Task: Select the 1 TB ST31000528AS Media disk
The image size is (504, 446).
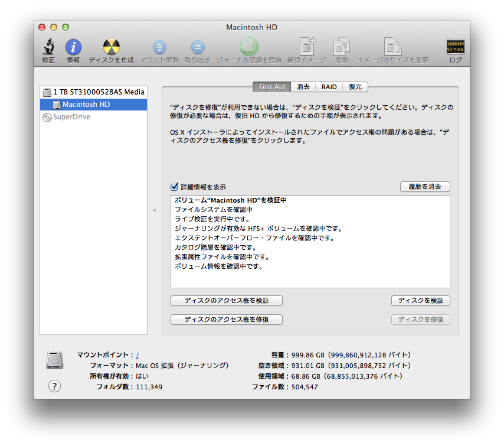Action: 93,92
